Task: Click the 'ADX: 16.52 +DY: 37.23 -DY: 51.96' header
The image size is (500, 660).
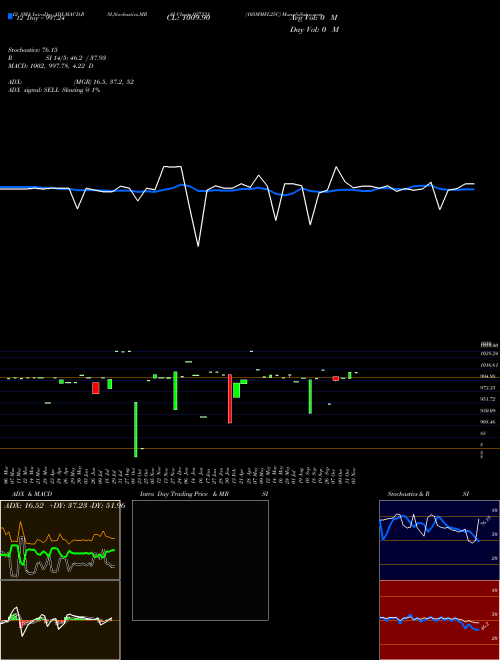Action: [x=64, y=505]
